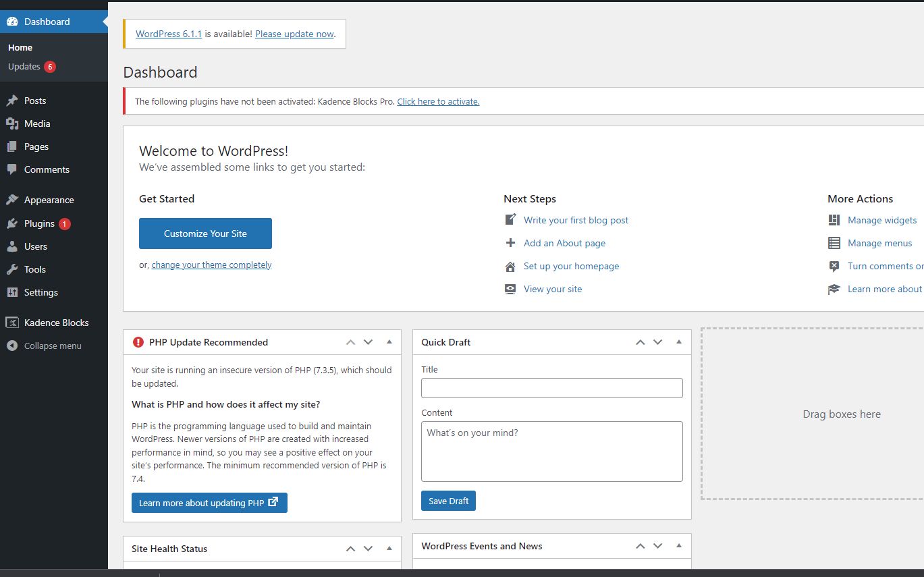Open the Media library via sidebar icon
Screen dimensions: 924x577
click(11, 123)
